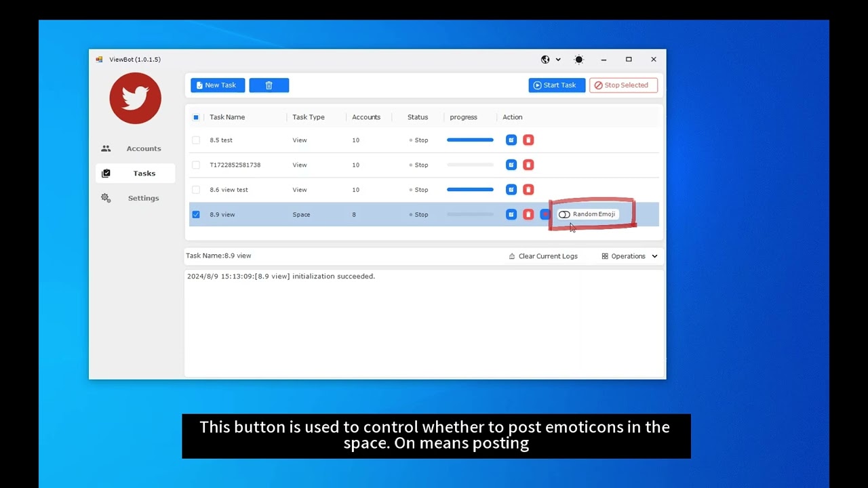Click the Stop status of 8.5 test
This screenshot has height=488, width=868.
pos(419,140)
